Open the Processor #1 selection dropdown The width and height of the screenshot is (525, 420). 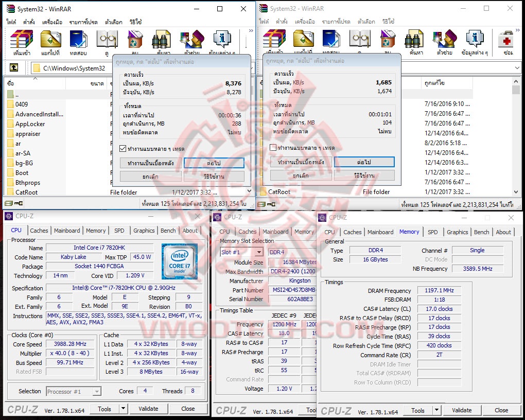click(x=97, y=392)
